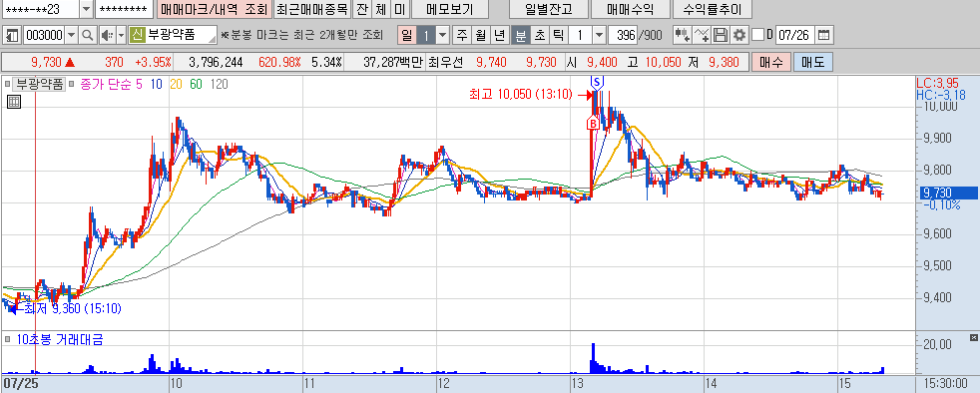This screenshot has width=980, height=393.
Task: Click the 10초봉 거래대금 volume label
Action: point(59,340)
